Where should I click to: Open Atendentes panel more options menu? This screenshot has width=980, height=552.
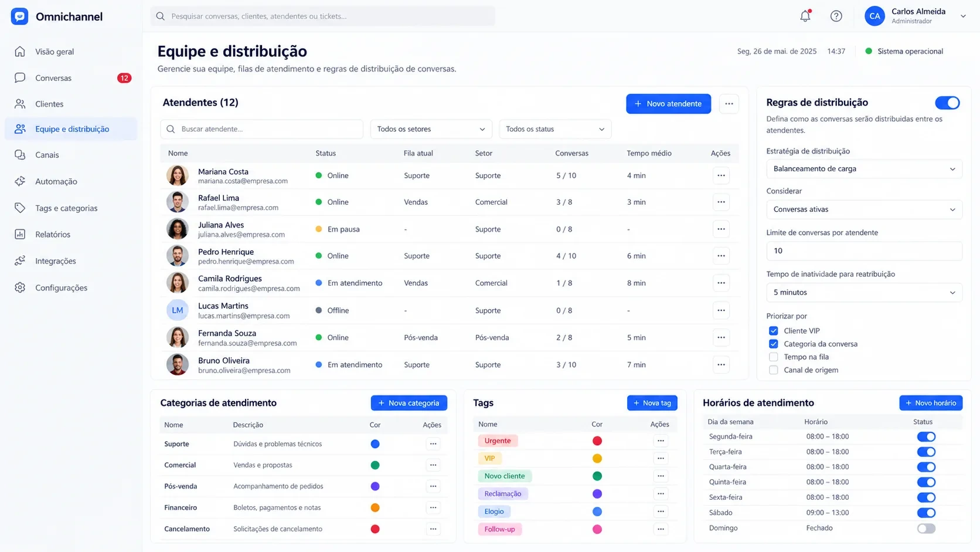point(729,104)
